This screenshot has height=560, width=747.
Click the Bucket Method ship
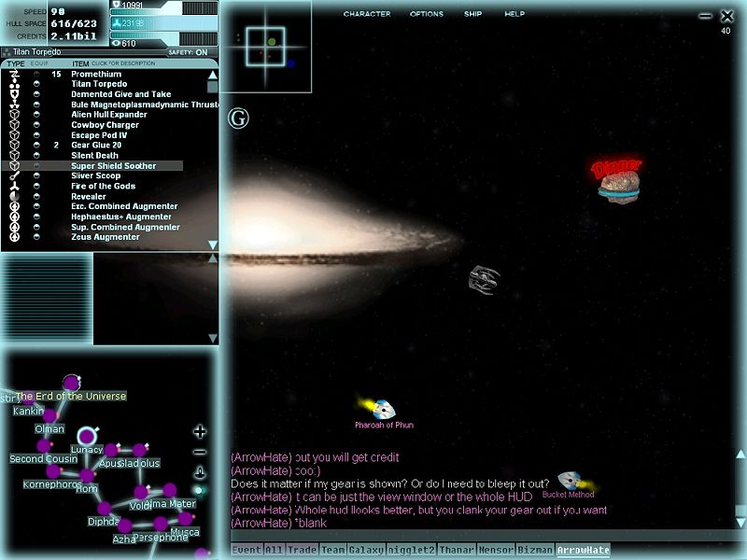pyautogui.click(x=569, y=481)
